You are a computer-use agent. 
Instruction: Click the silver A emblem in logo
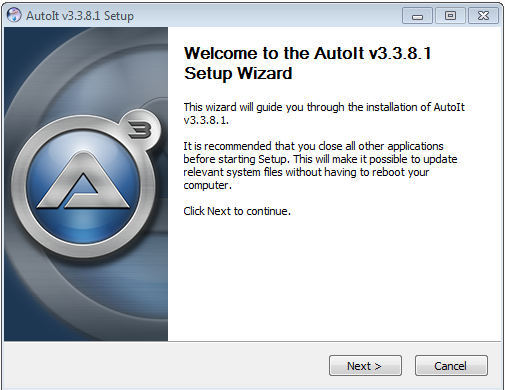[x=83, y=184]
